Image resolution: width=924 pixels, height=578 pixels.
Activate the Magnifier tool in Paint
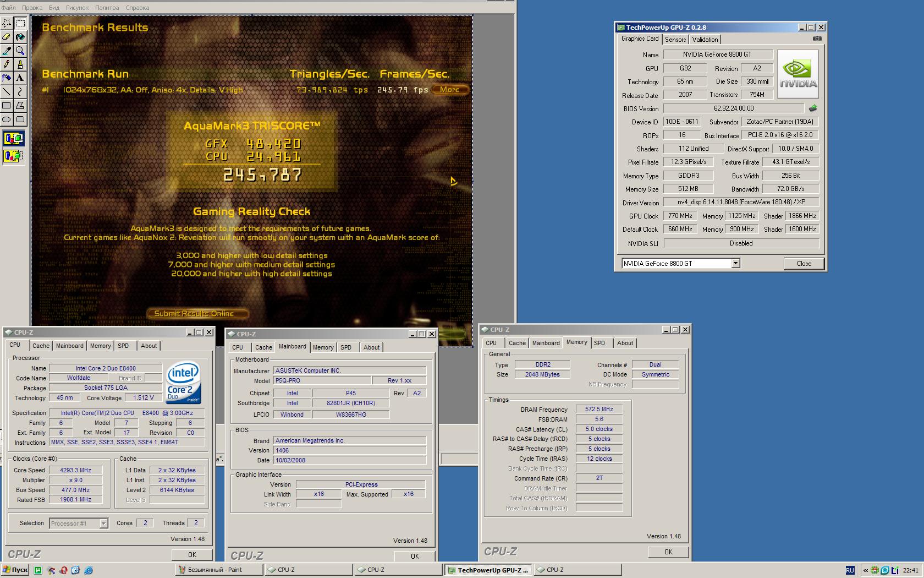[x=20, y=51]
